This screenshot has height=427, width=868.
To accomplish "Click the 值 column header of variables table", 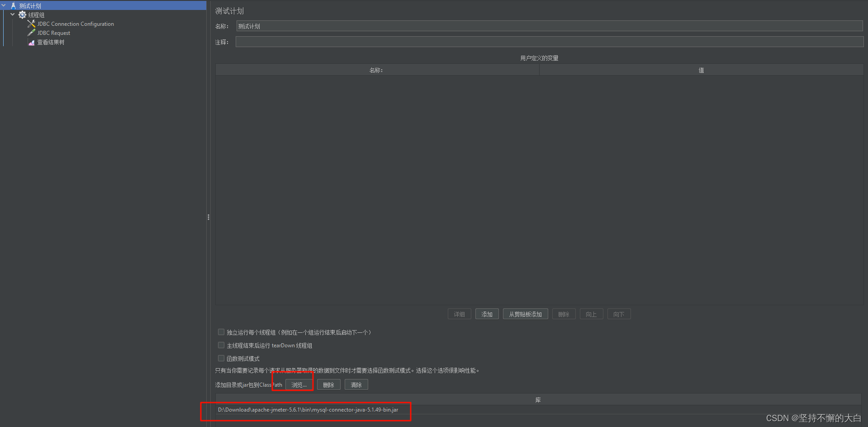I will point(701,70).
